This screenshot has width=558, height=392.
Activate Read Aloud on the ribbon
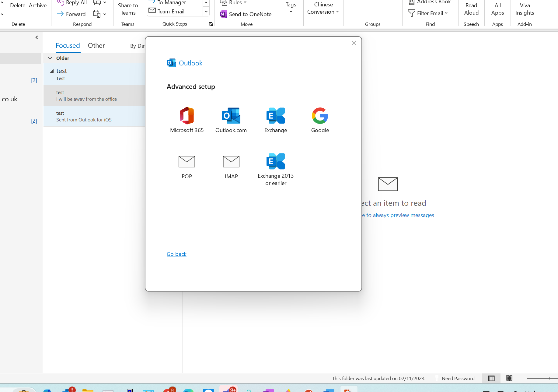pyautogui.click(x=471, y=9)
